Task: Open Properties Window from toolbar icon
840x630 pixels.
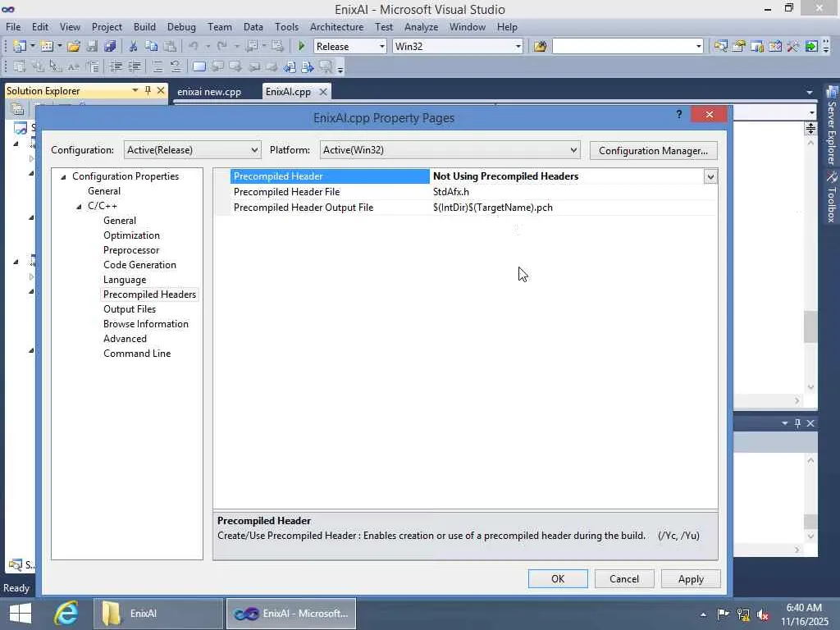Action: point(739,47)
